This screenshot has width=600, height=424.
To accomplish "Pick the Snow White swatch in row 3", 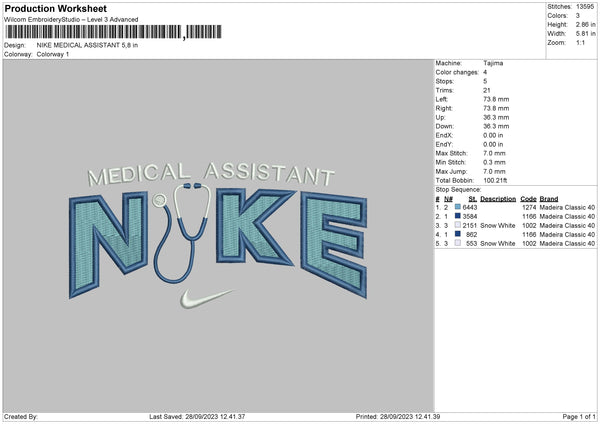I will pyautogui.click(x=458, y=225).
